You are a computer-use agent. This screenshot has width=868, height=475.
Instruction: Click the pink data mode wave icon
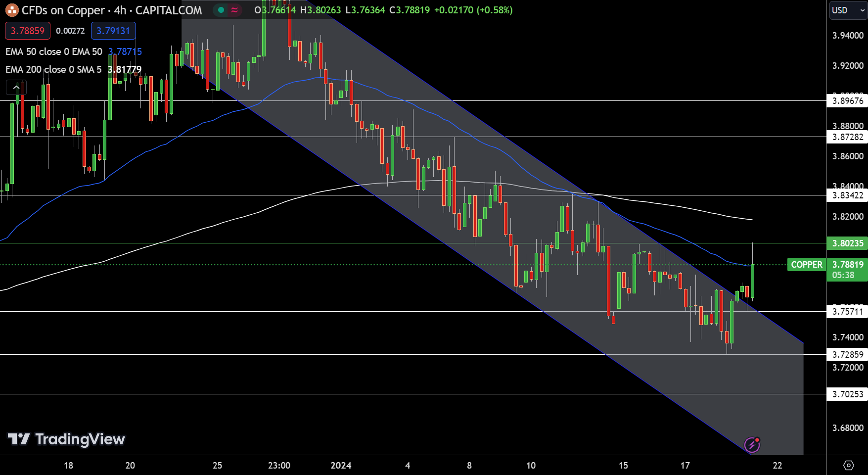pos(234,10)
